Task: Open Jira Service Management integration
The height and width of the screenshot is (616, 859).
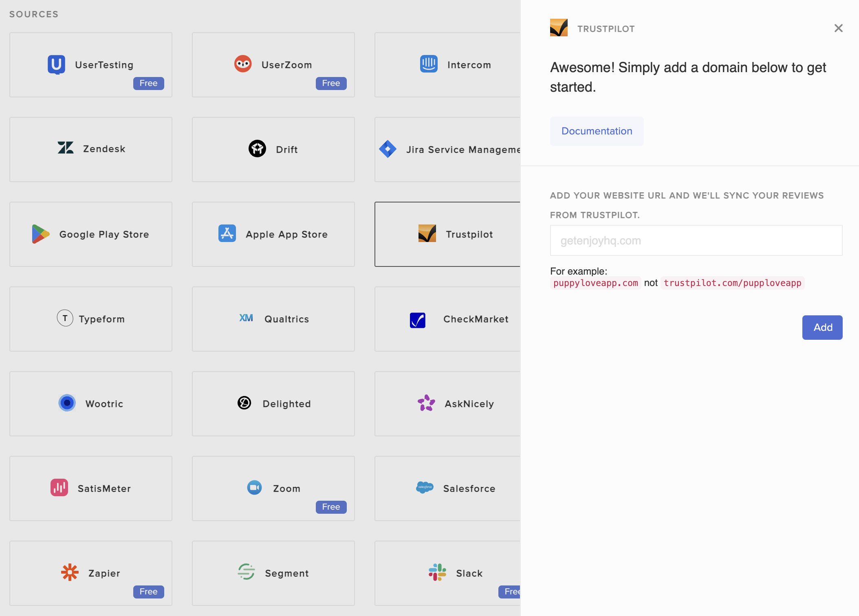Action: pos(448,149)
